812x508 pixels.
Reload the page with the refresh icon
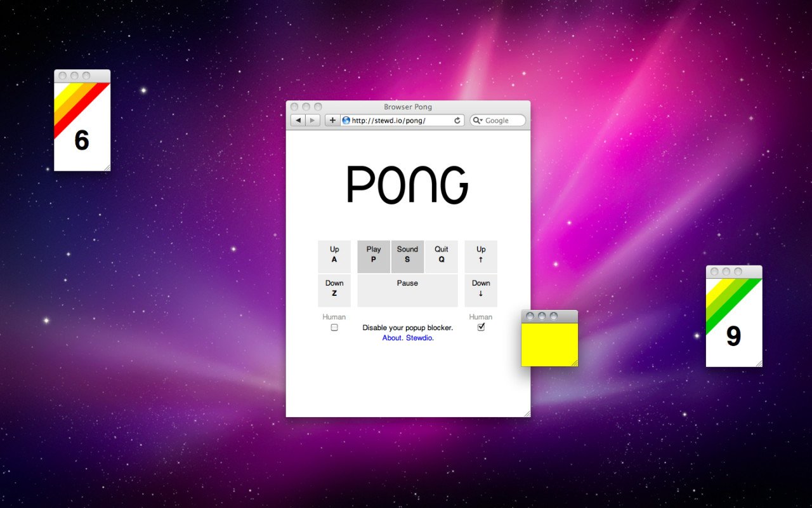pyautogui.click(x=457, y=121)
